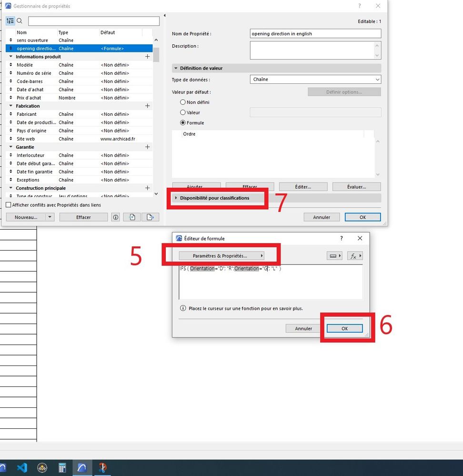Add property to Fabrication group
The height and width of the screenshot is (476, 463).
148,106
